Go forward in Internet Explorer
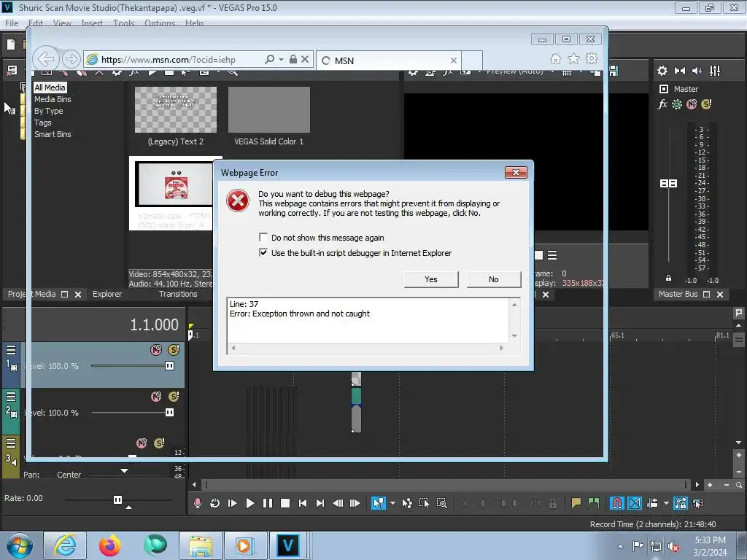The height and width of the screenshot is (560, 747). coord(71,59)
